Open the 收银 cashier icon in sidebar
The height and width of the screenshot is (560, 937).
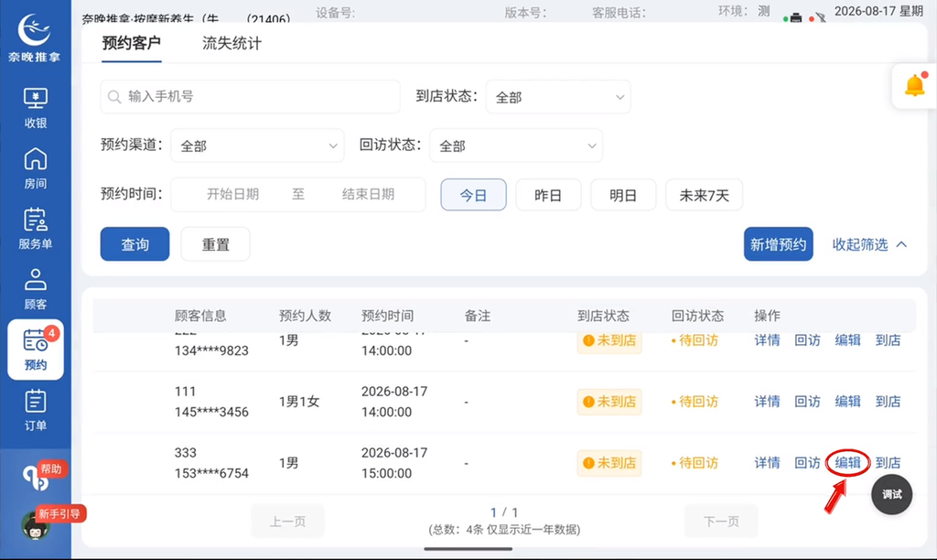point(36,108)
